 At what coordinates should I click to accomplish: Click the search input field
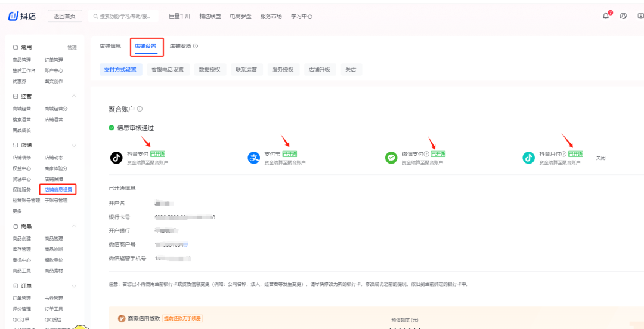tap(125, 16)
